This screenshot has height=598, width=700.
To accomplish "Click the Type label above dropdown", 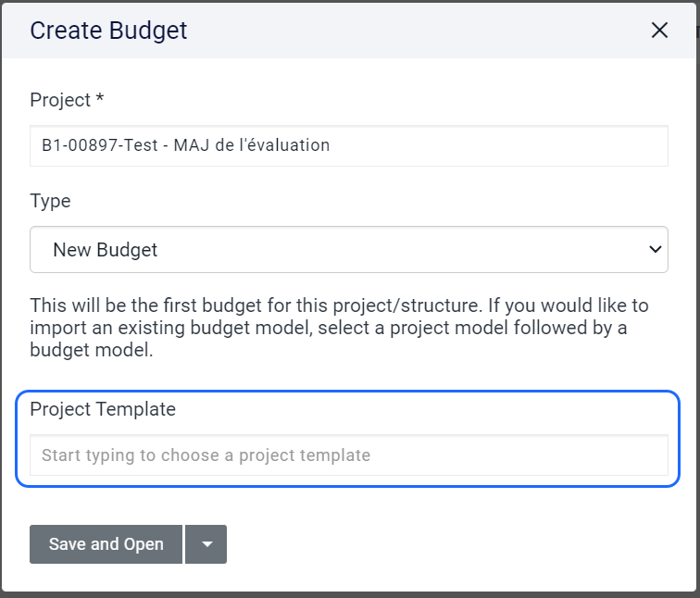I will pyautogui.click(x=50, y=201).
